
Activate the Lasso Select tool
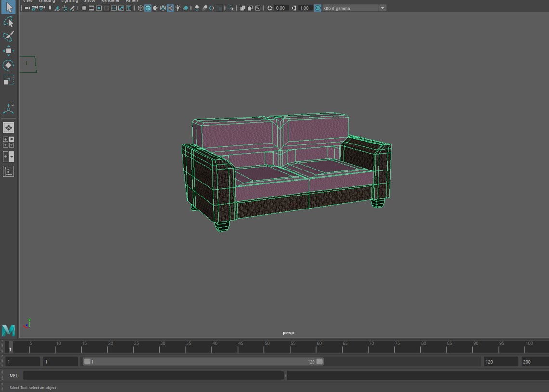pyautogui.click(x=8, y=22)
